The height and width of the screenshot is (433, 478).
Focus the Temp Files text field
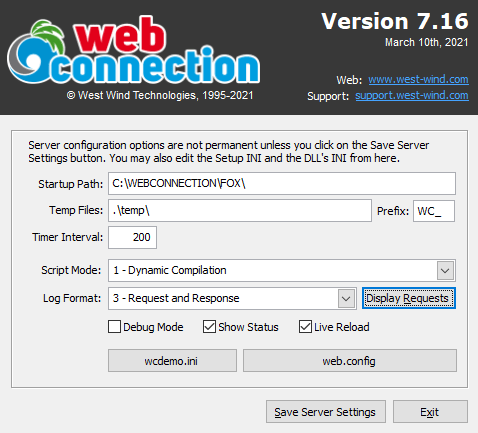(x=240, y=210)
